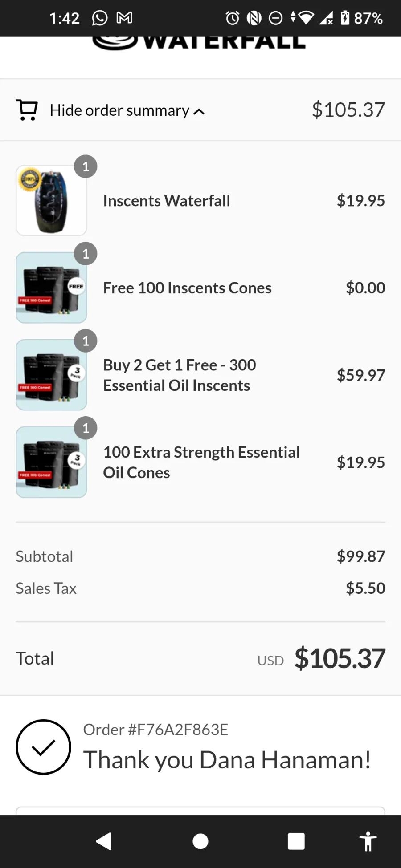
Task: Open Free 100 Inscents Cones thumbnail
Action: click(x=51, y=288)
